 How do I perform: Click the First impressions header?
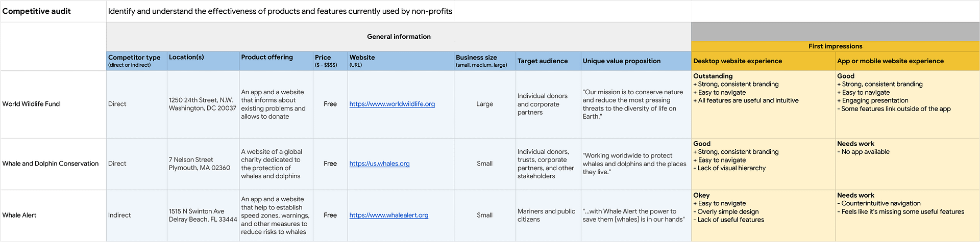click(x=835, y=46)
